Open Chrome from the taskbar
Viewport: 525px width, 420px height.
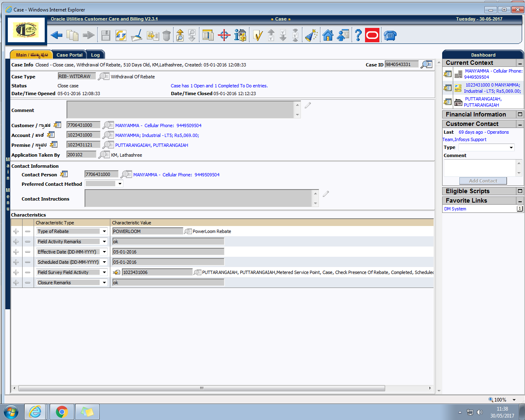[x=62, y=412]
